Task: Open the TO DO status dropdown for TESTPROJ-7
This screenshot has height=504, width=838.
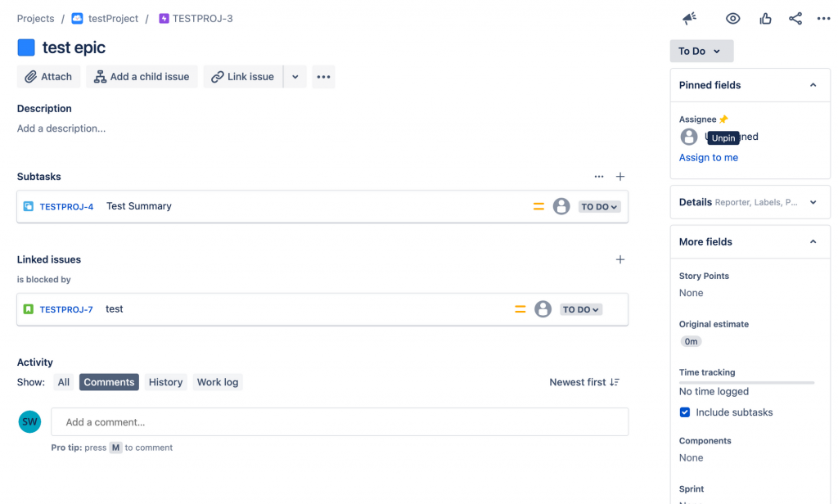Action: point(580,309)
